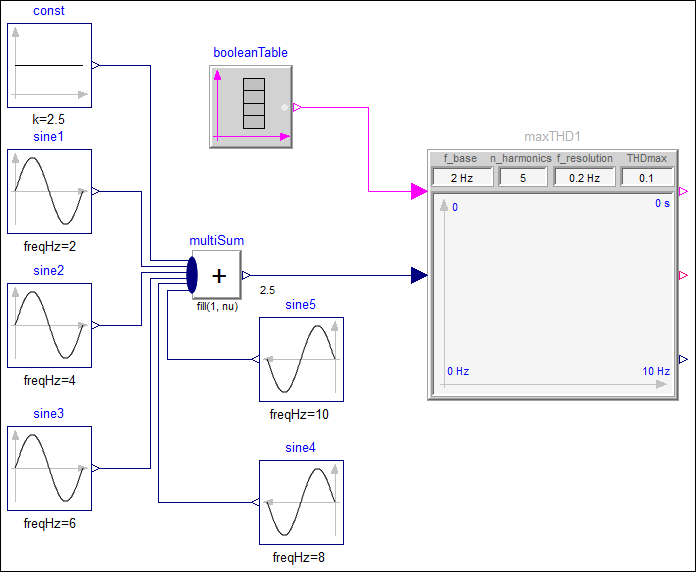
Task: Click the k=2.5 parameter label
Action: [x=49, y=119]
